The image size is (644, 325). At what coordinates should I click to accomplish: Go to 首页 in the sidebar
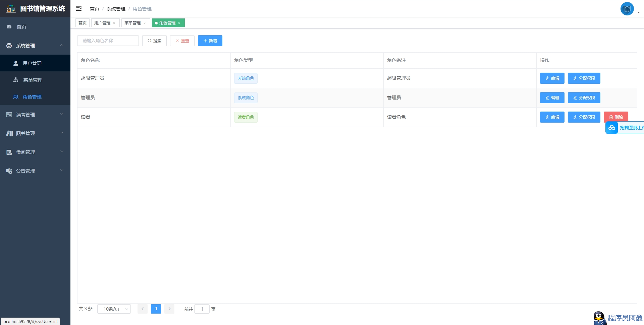tap(35, 27)
